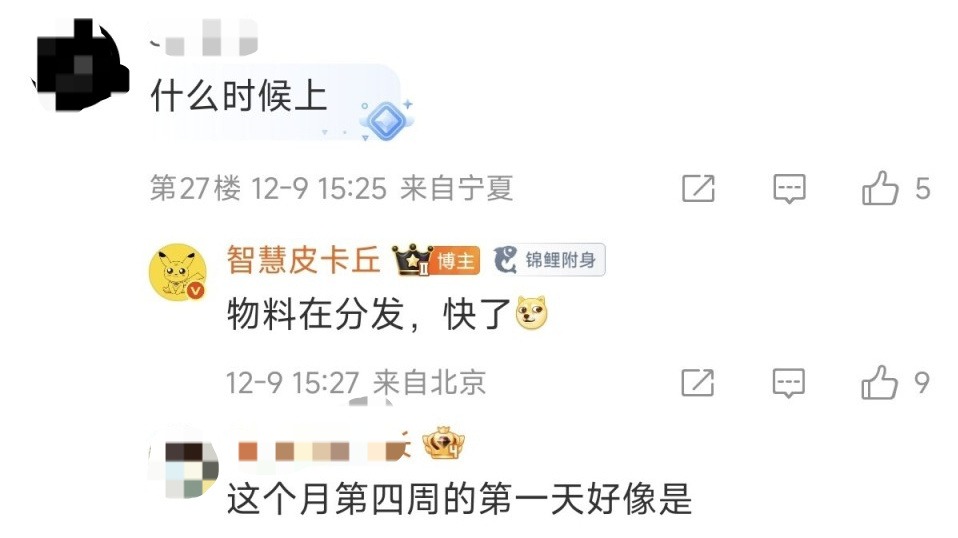Screen dimensions: 958x538
Task: Open 智慧皮卡丘's Pikachu avatar
Action: click(x=178, y=272)
